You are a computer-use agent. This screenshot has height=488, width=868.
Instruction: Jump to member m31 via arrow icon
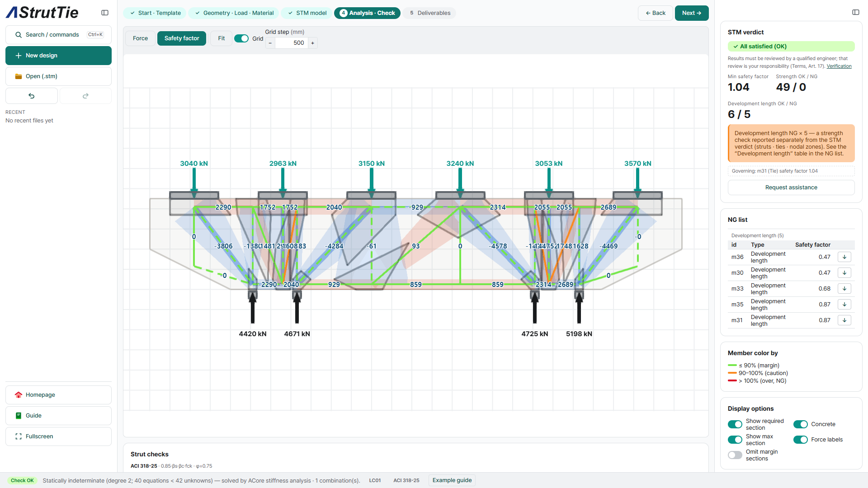click(x=844, y=320)
